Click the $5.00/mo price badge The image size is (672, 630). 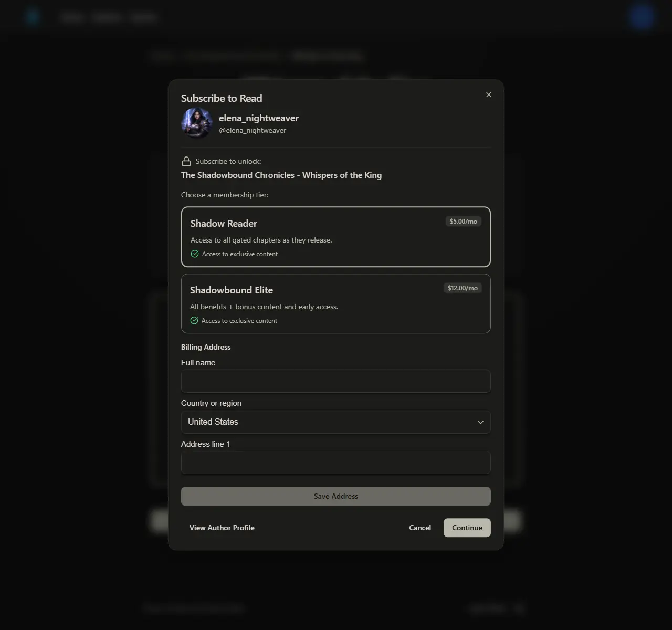463,221
